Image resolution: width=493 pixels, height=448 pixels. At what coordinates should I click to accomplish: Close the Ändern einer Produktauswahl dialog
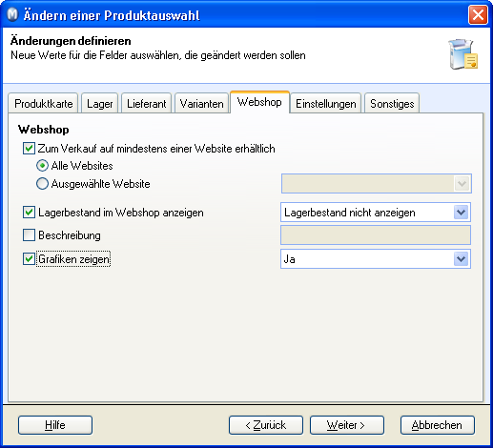point(478,15)
